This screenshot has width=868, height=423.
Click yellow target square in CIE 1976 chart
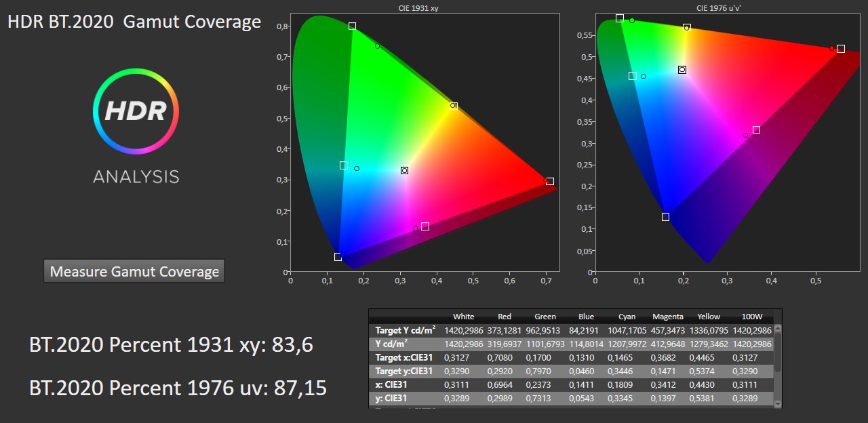pos(687,28)
